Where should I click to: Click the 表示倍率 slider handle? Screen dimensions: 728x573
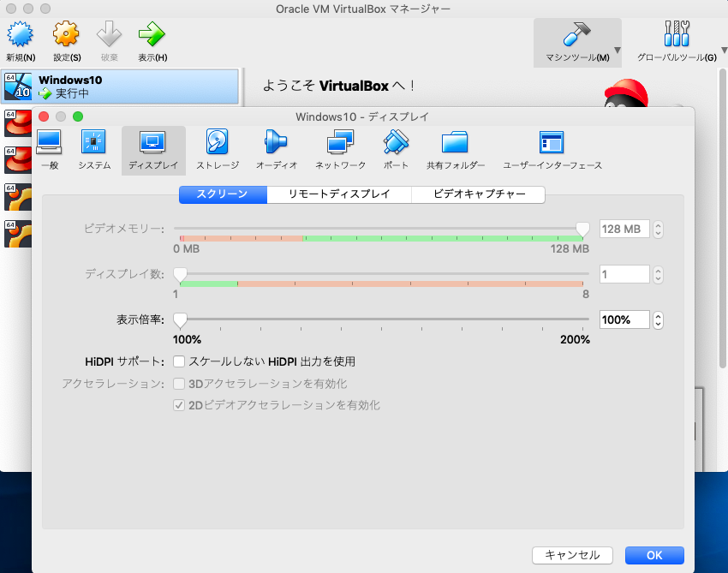(180, 320)
